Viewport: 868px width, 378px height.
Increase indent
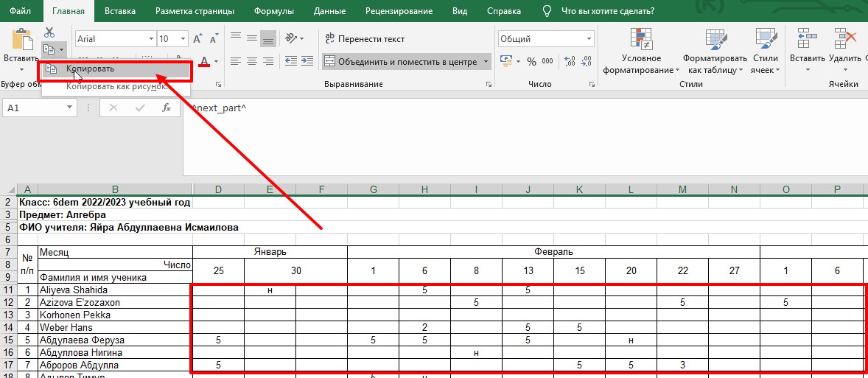pos(308,61)
